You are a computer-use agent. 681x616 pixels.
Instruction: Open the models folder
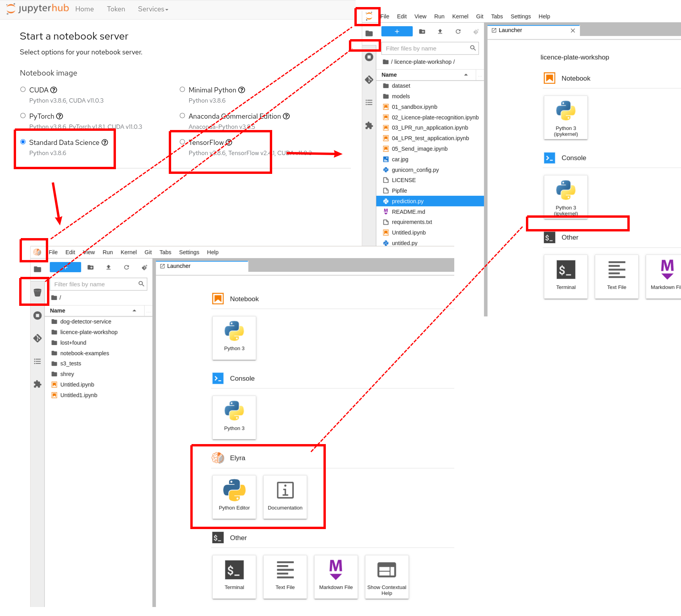[x=430, y=96]
